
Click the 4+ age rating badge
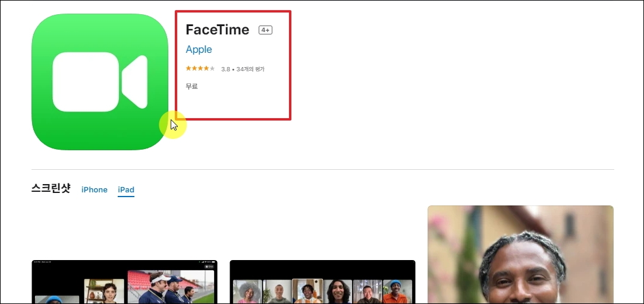click(265, 30)
